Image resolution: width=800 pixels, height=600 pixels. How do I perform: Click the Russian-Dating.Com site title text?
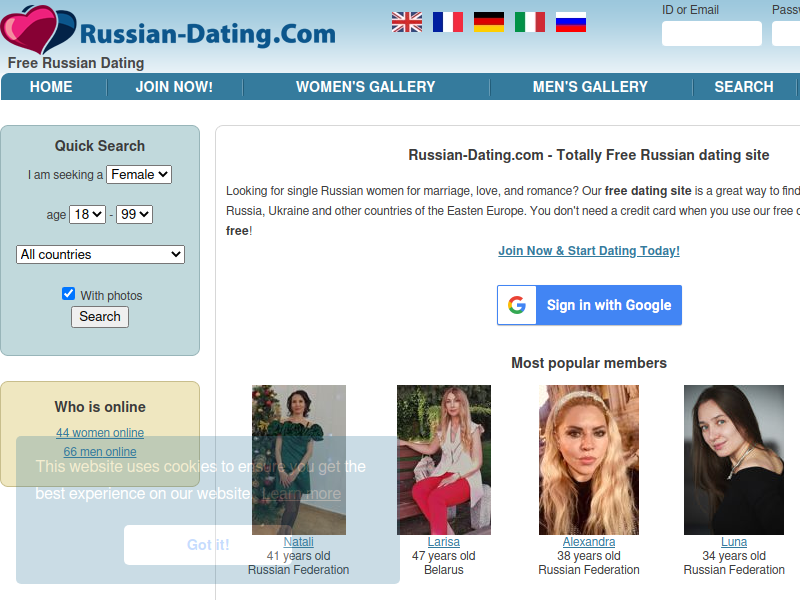click(208, 34)
